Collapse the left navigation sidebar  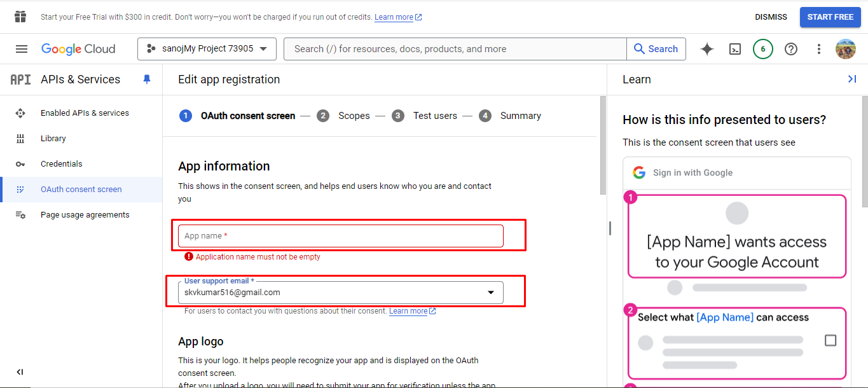point(20,372)
